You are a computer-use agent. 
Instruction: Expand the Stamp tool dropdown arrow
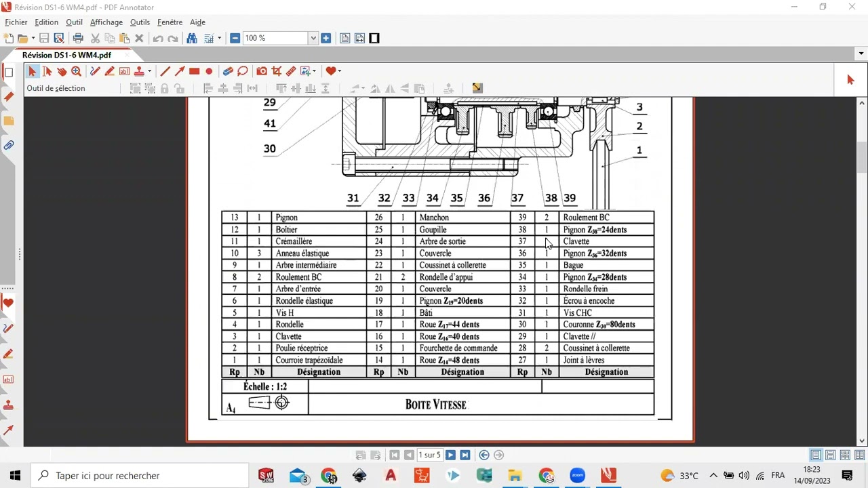tap(149, 71)
